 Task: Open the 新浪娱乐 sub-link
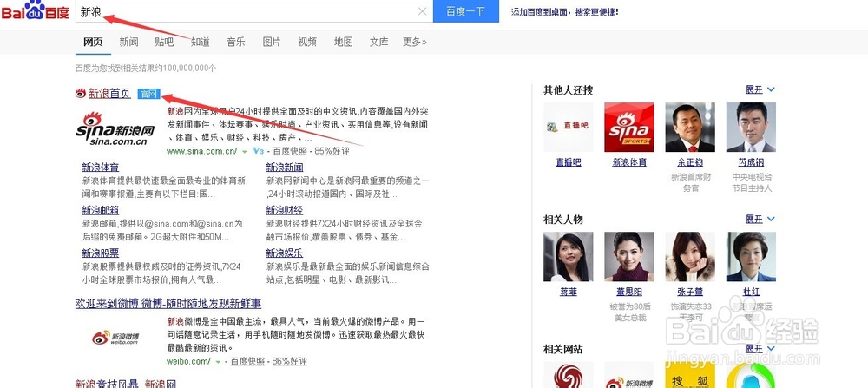tap(285, 253)
